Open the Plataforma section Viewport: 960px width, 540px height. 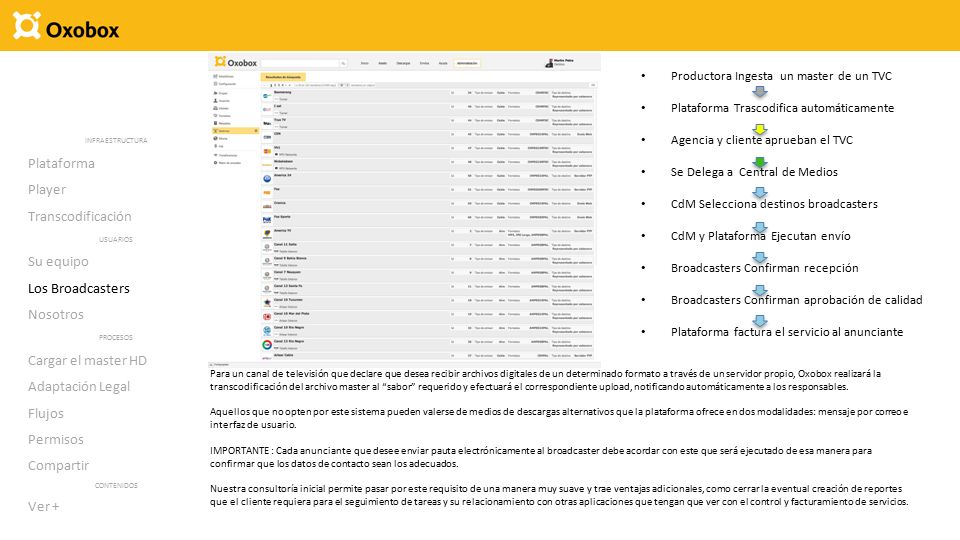tap(61, 163)
